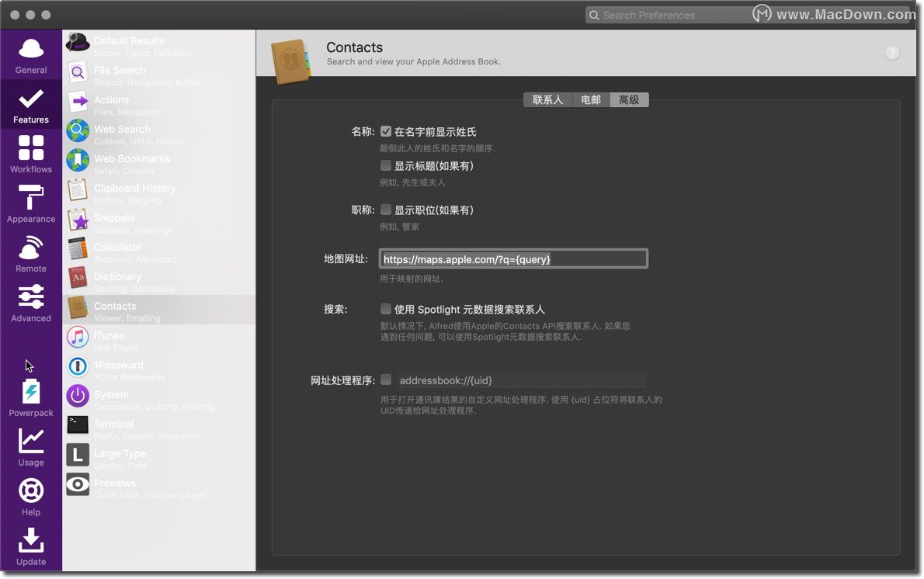Switch to the 电邮 tab
Image resolution: width=924 pixels, height=579 pixels.
590,99
